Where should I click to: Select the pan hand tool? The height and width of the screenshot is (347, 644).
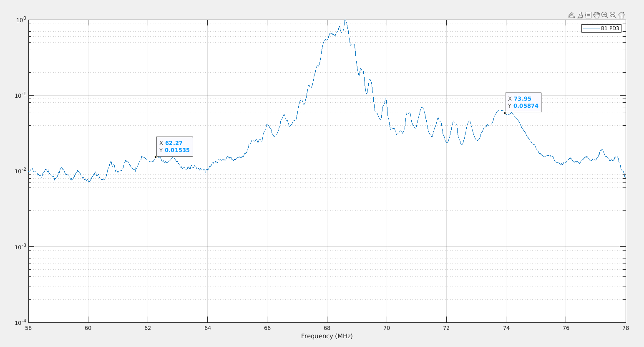tap(596, 15)
